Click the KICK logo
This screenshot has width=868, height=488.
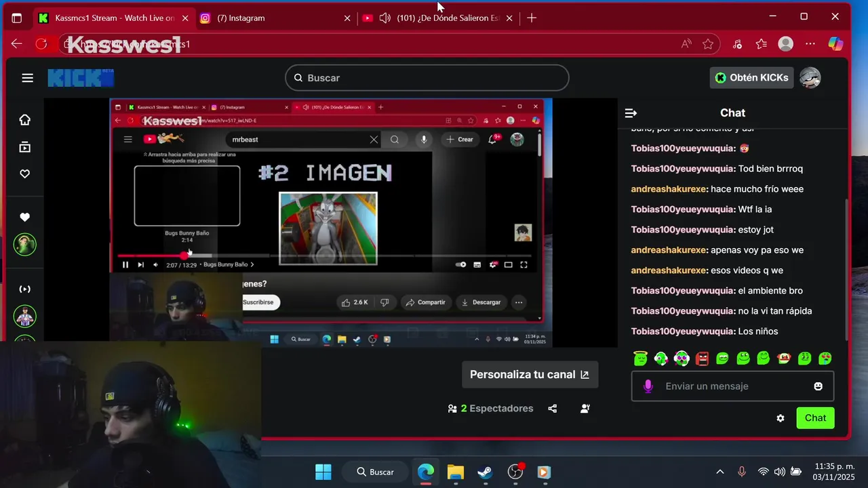coord(80,78)
